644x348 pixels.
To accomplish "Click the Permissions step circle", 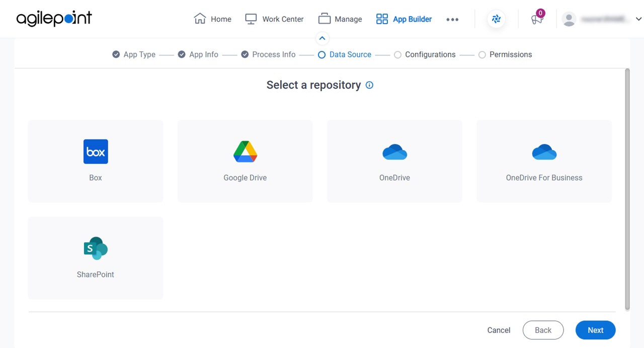I will coord(482,54).
